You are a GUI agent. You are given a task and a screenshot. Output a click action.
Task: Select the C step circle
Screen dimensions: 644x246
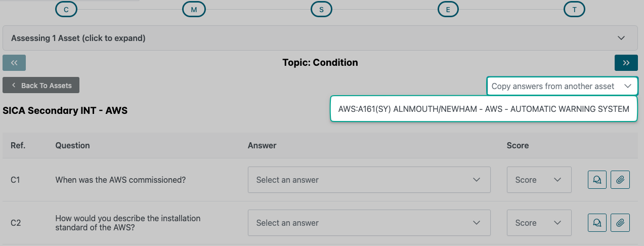coord(66,9)
